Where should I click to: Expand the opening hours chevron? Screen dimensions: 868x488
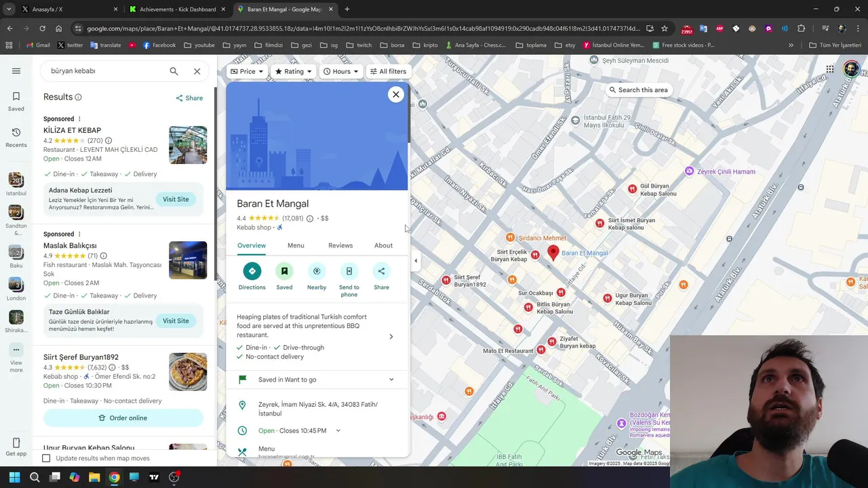[338, 430]
